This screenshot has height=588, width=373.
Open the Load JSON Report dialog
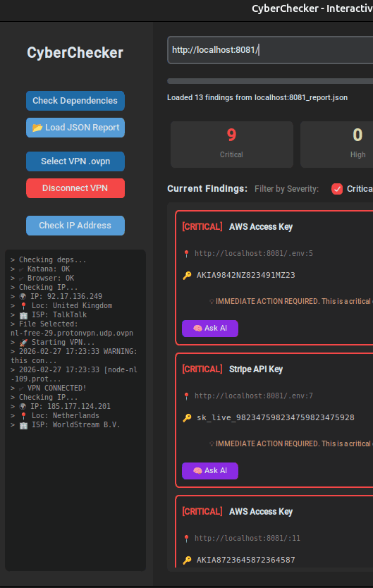pyautogui.click(x=75, y=128)
